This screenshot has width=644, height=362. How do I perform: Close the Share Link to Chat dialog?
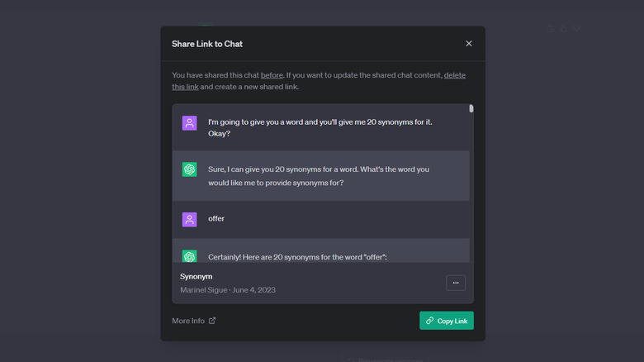pos(469,44)
